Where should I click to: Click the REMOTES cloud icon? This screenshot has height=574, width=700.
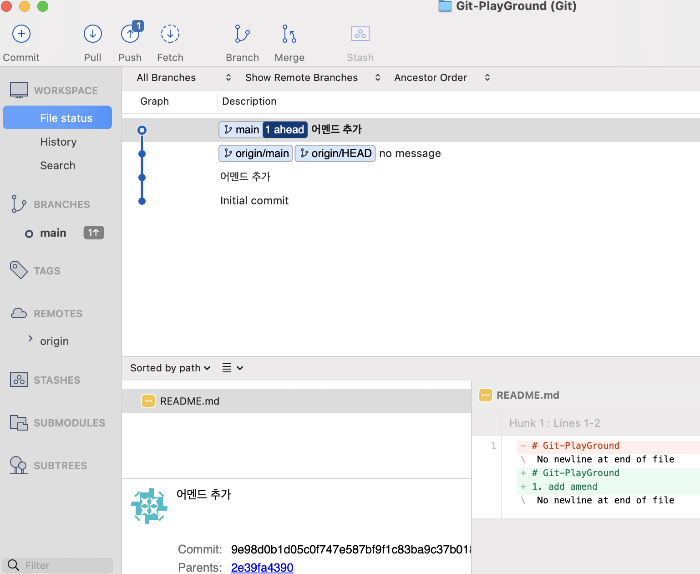(19, 313)
